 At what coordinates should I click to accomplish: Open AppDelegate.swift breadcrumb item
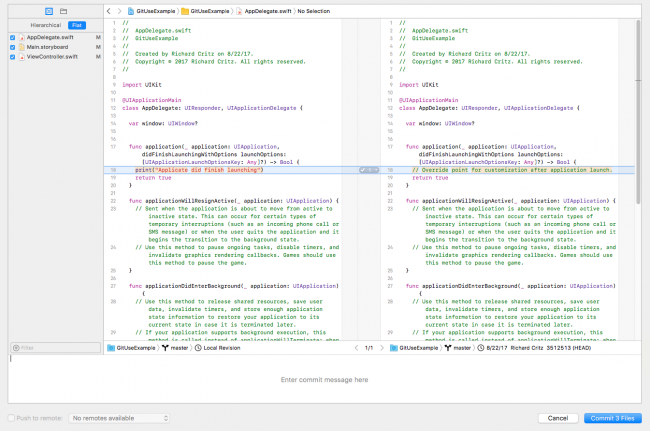[x=264, y=11]
